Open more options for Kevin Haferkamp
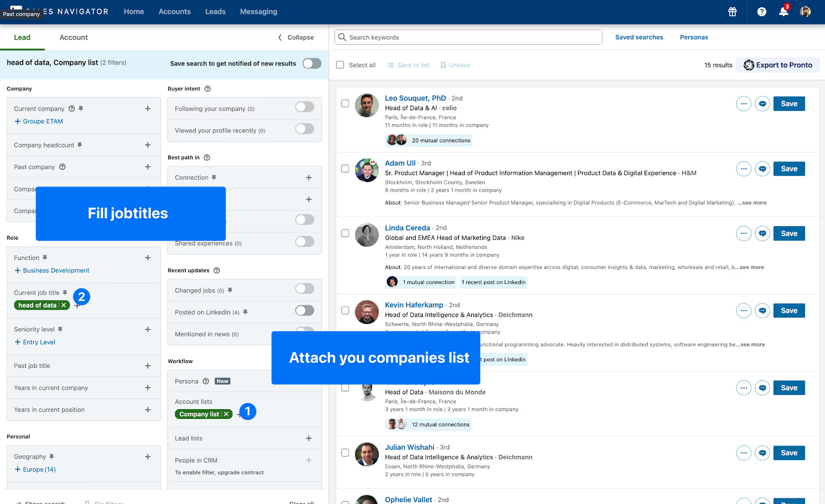The height and width of the screenshot is (504, 825). [x=744, y=311]
